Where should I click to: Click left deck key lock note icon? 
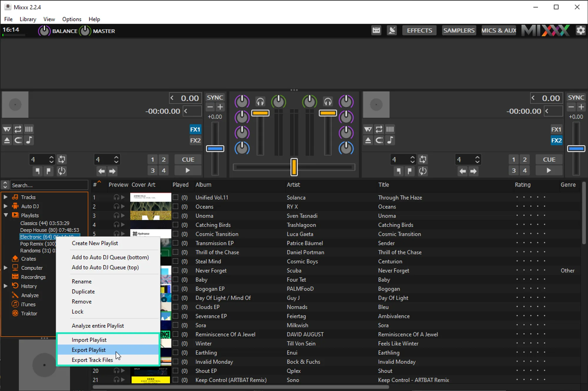[29, 140]
